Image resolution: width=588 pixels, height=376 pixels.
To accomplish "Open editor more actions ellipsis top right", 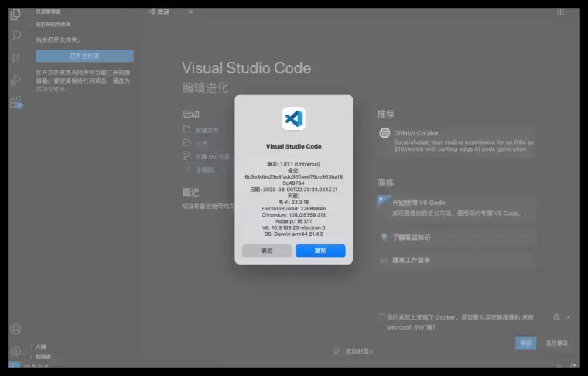I will [x=573, y=12].
